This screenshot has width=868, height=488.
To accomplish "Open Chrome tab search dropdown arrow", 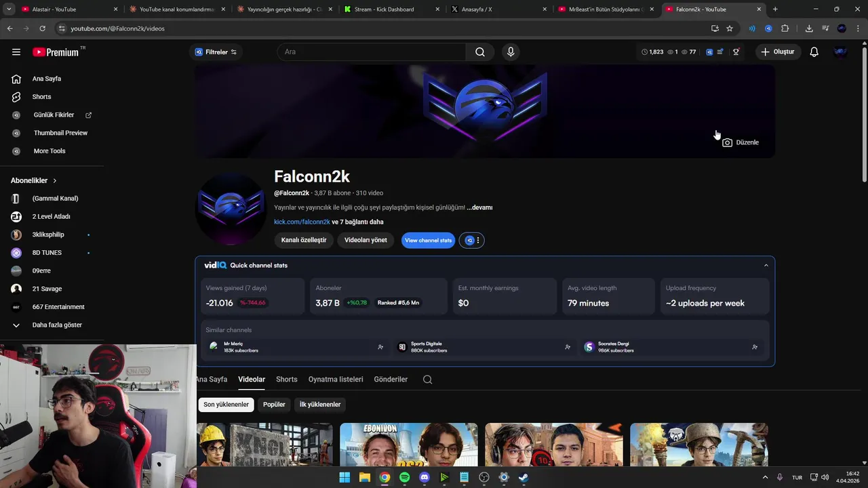I will pos(9,9).
